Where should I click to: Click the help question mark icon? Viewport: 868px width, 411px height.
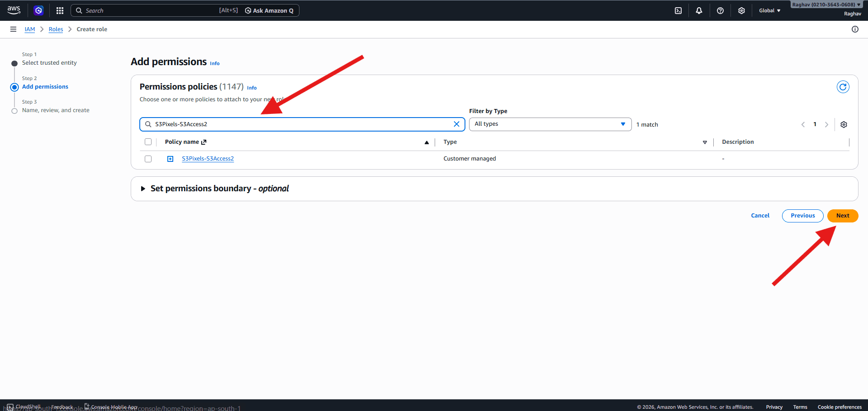pyautogui.click(x=720, y=10)
